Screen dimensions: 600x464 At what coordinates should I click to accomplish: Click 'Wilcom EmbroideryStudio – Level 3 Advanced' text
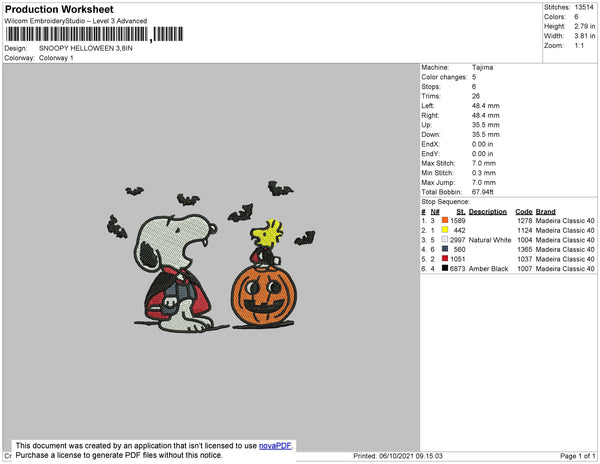76,21
